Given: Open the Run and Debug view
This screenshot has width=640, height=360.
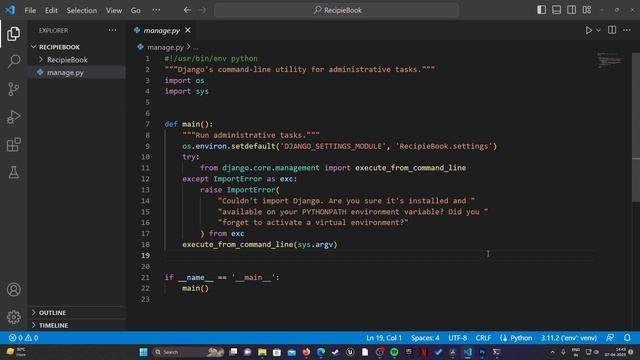Looking at the screenshot, I should point(13,117).
